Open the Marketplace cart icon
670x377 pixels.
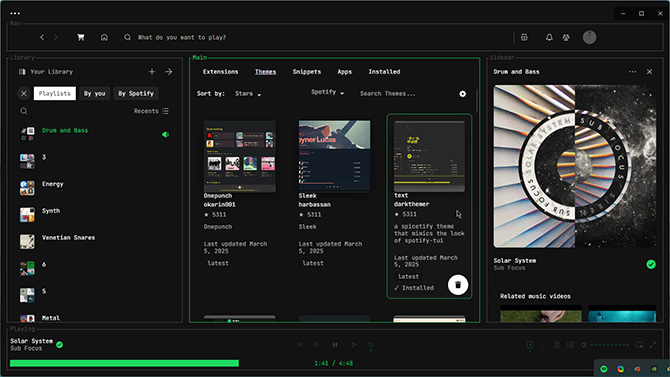(80, 37)
